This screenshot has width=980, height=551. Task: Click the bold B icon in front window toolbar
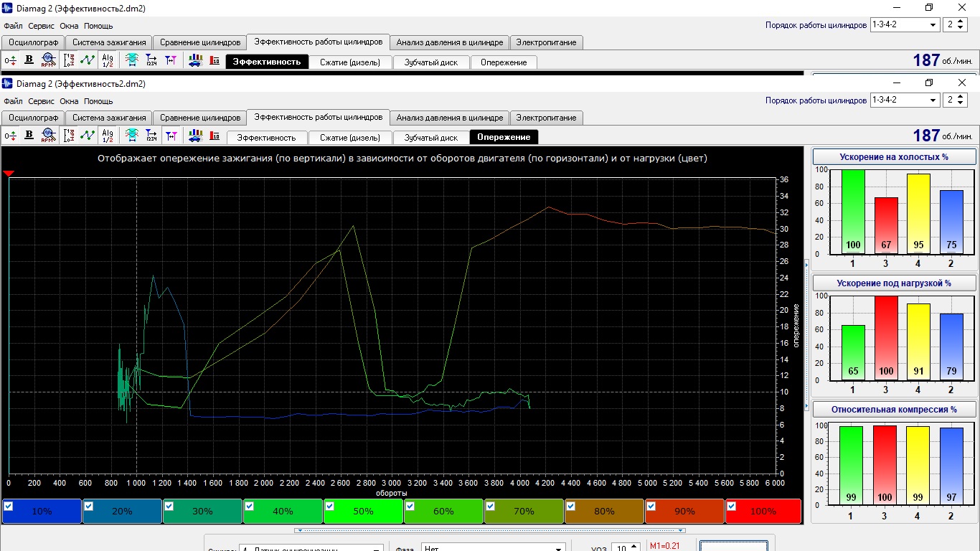pos(29,136)
